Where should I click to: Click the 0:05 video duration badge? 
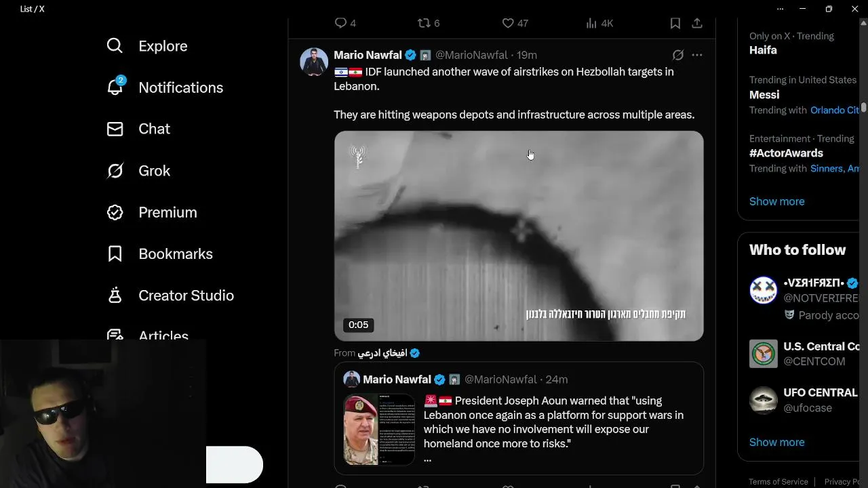358,325
